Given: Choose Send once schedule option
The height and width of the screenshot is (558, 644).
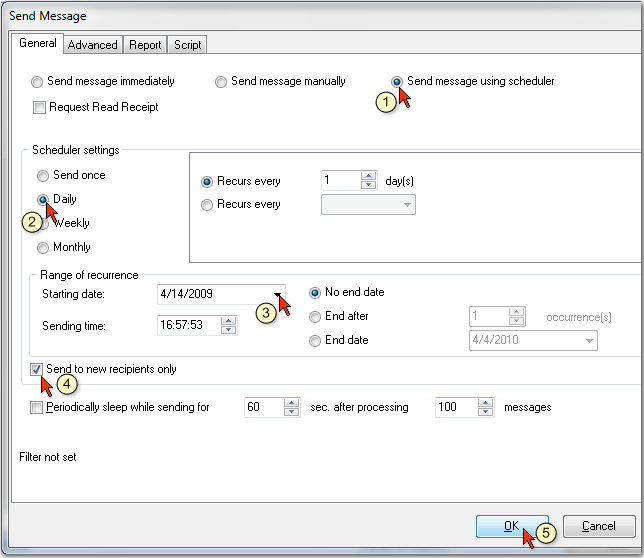Looking at the screenshot, I should point(43,176).
